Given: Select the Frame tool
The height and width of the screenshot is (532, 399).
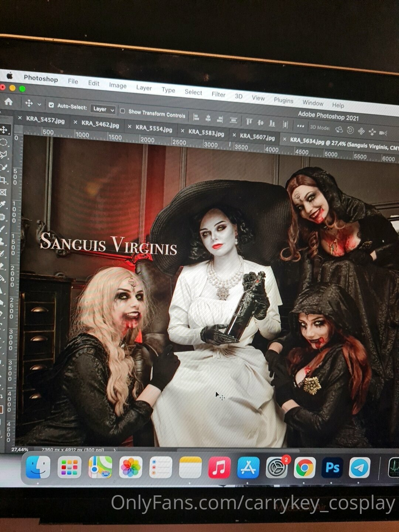Looking at the screenshot, I should pos(3,192).
